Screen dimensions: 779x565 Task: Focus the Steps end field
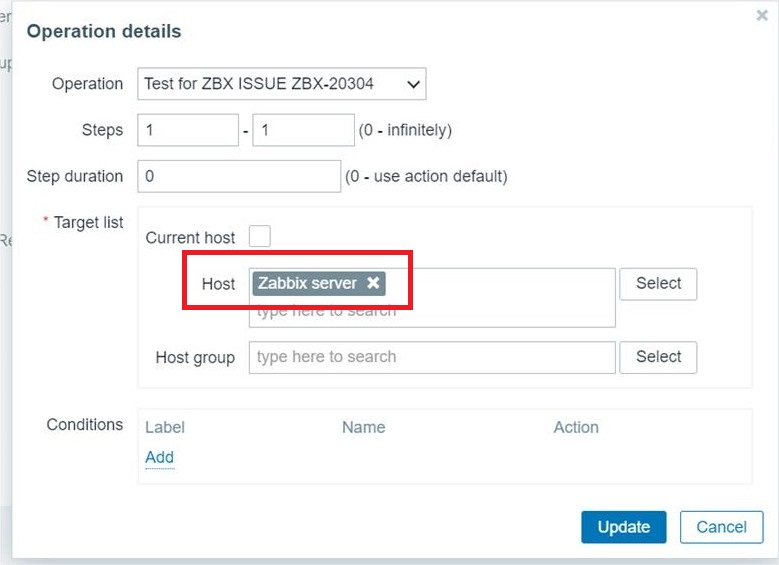tap(304, 130)
